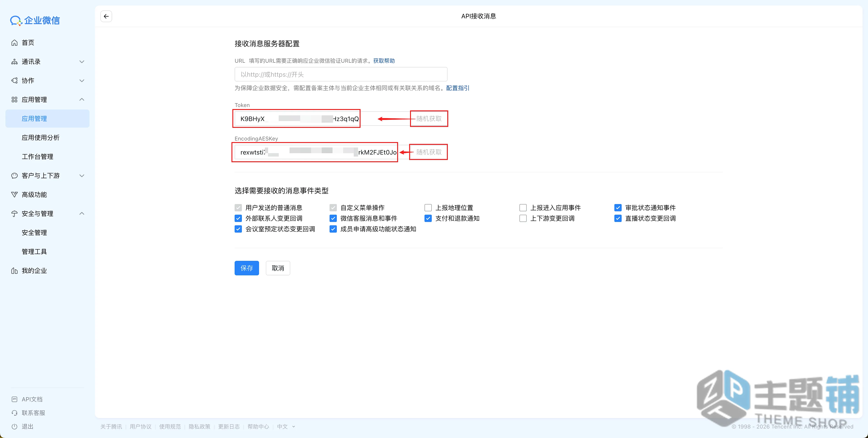Open the 中文 language dropdown

pyautogui.click(x=286, y=426)
